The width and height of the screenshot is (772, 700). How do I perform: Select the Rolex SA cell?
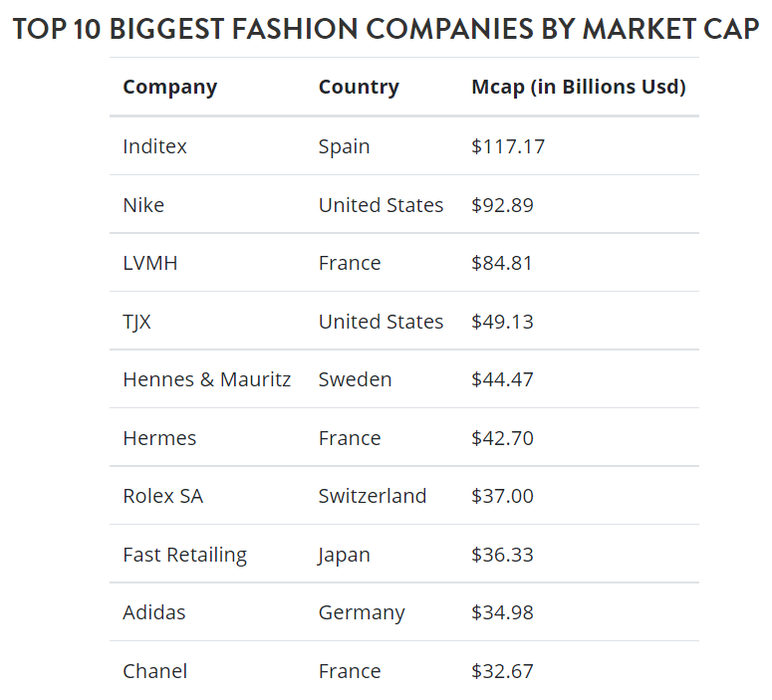[x=162, y=496]
